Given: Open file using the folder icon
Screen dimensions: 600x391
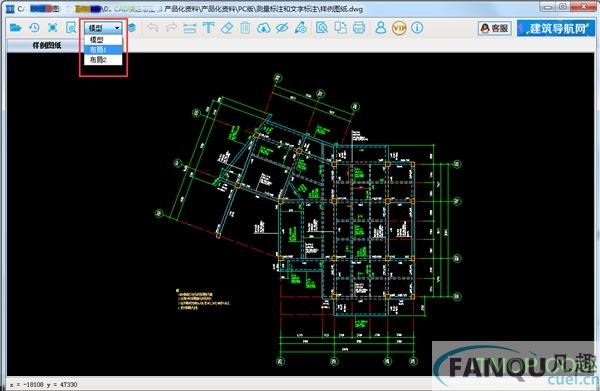Looking at the screenshot, I should [16, 28].
